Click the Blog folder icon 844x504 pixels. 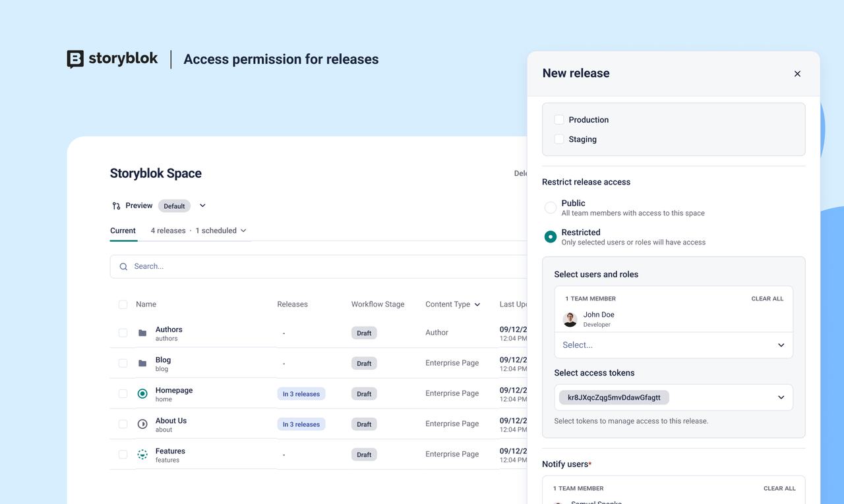142,363
